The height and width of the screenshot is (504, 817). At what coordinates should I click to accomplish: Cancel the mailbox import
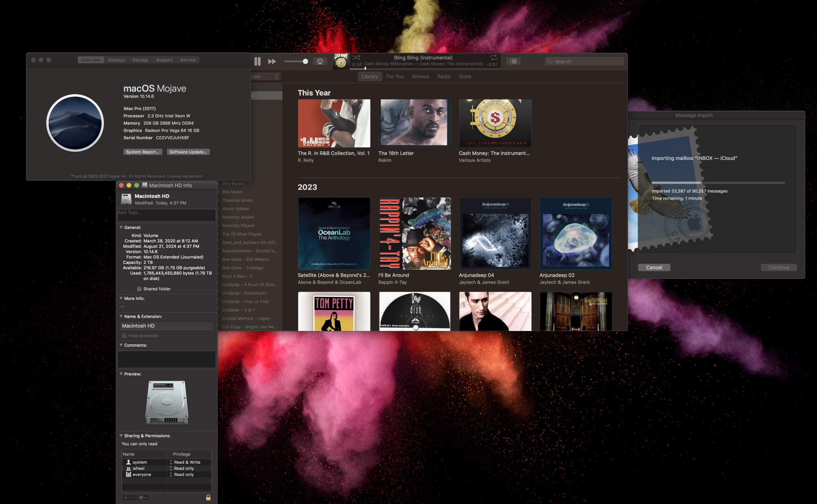(654, 268)
